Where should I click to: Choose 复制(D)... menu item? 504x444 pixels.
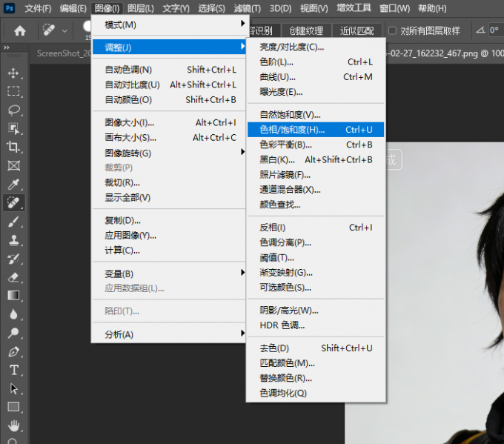pyautogui.click(x=169, y=220)
